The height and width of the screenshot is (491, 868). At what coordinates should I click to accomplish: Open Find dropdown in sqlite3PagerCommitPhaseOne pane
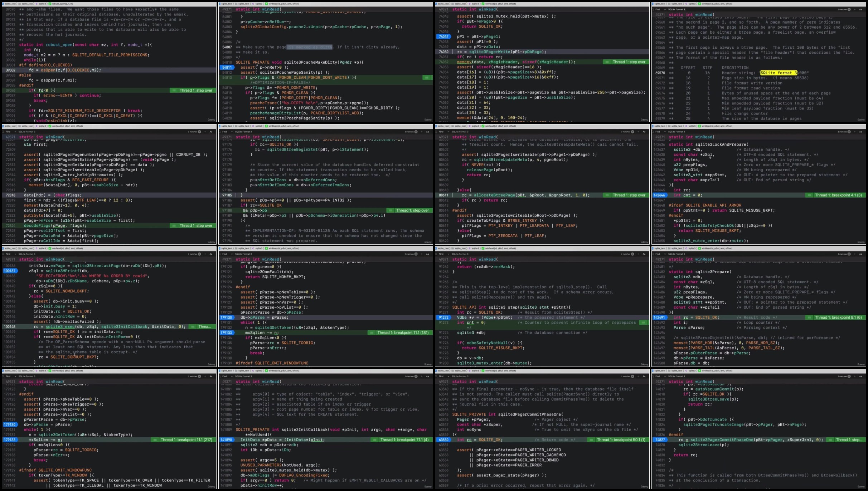point(448,376)
